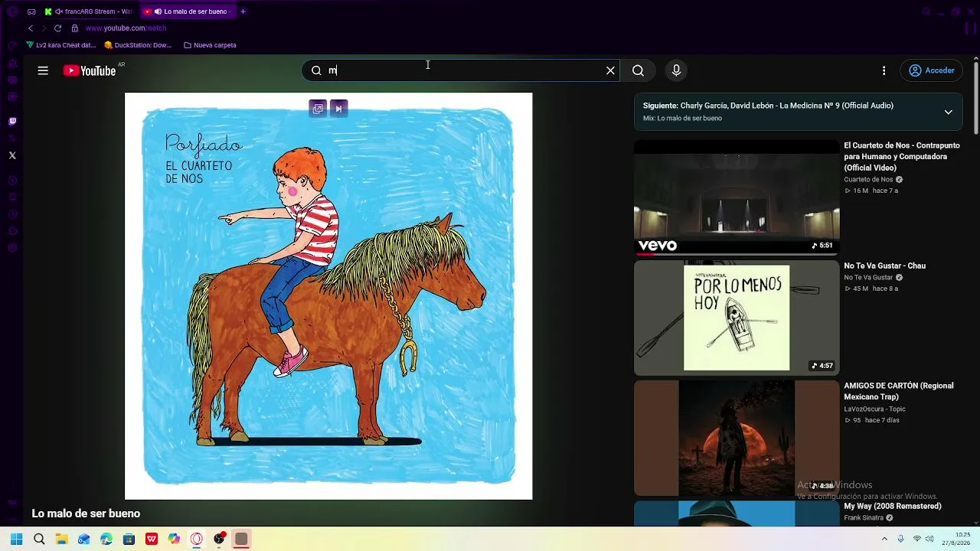This screenshot has width=980, height=551.
Task: Open video title 'No Te Va Gustar - Chau'
Action: [x=885, y=266]
